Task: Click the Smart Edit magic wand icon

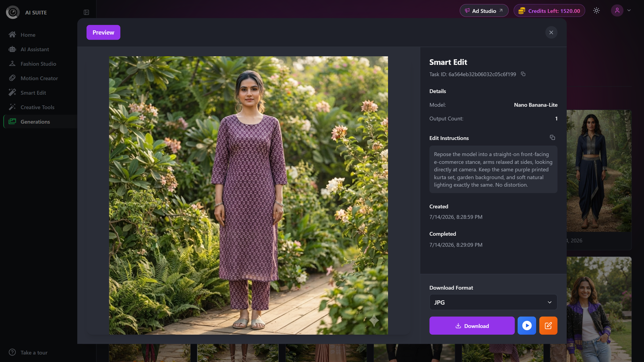Action: click(12, 93)
